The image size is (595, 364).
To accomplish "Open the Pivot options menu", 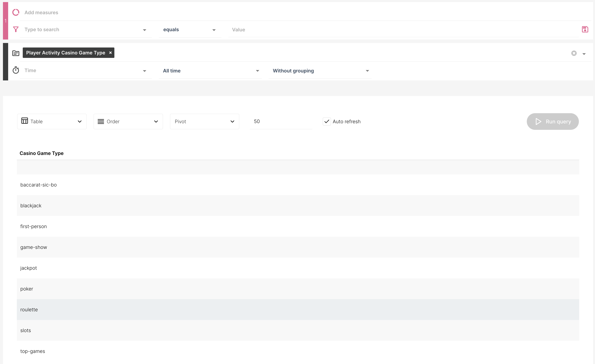I will click(204, 122).
